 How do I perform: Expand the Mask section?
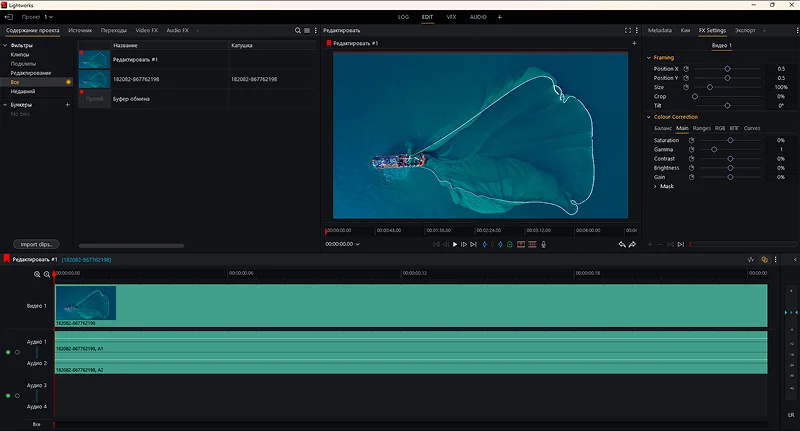click(655, 187)
